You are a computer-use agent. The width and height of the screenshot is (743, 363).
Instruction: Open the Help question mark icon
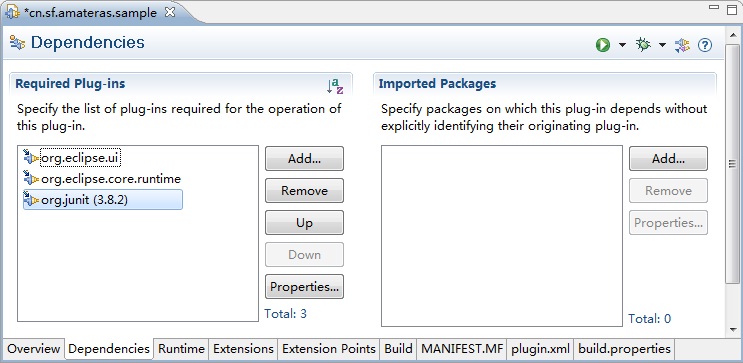(x=705, y=45)
